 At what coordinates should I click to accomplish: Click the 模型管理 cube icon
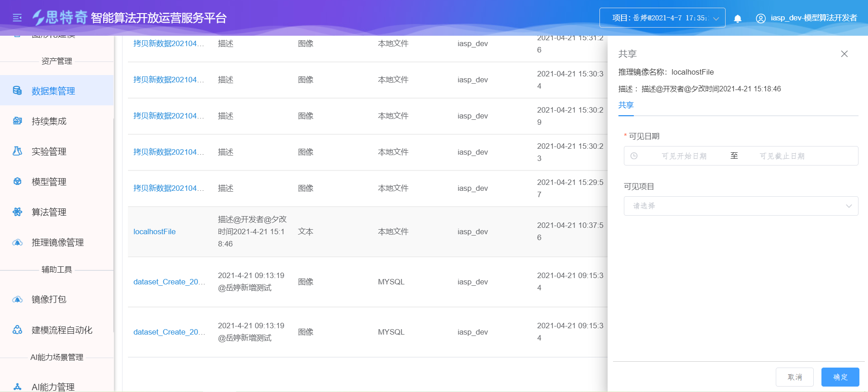[17, 181]
